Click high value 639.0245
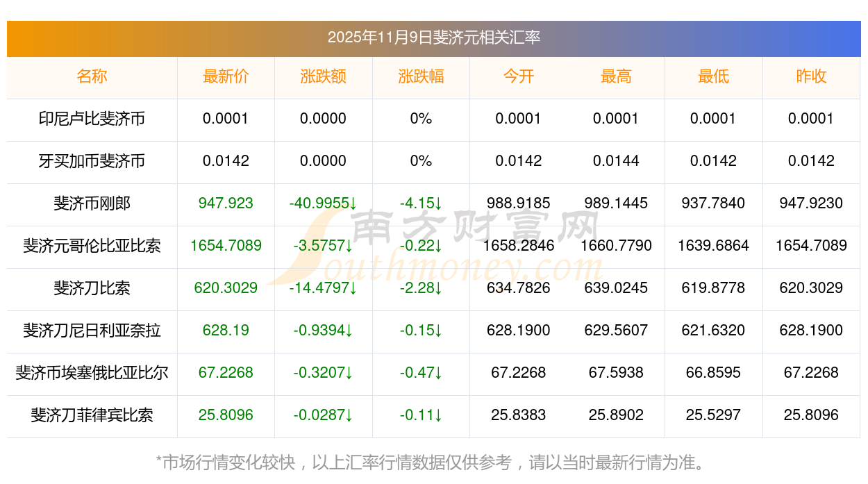 pyautogui.click(x=616, y=288)
